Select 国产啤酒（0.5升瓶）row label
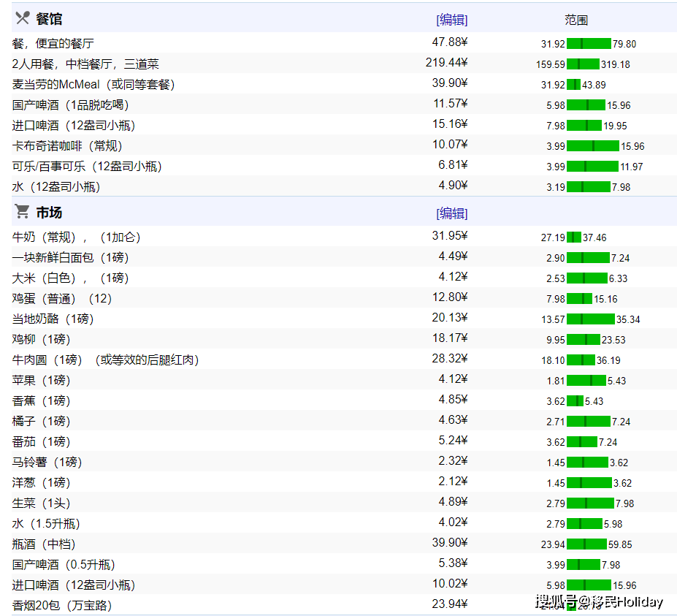The height and width of the screenshot is (616, 677). tap(64, 565)
